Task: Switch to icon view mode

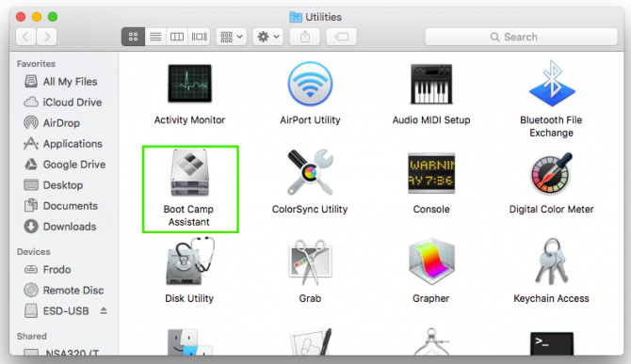Action: click(x=133, y=37)
